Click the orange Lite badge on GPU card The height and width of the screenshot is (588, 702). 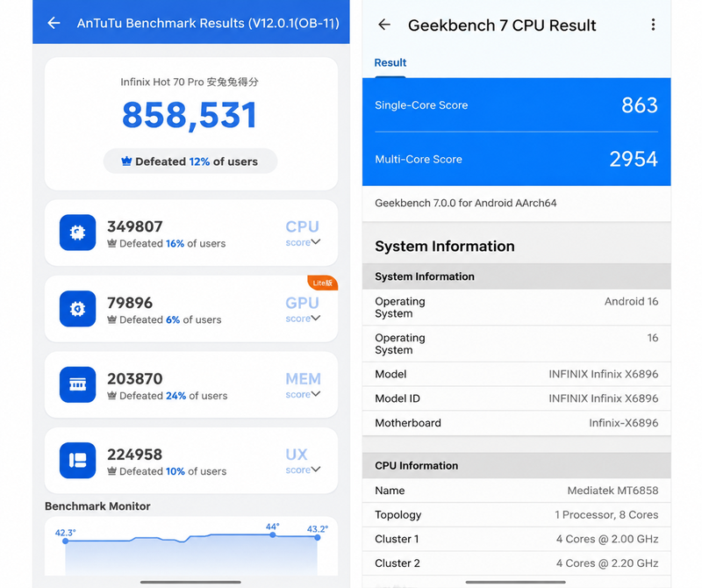pos(322,283)
